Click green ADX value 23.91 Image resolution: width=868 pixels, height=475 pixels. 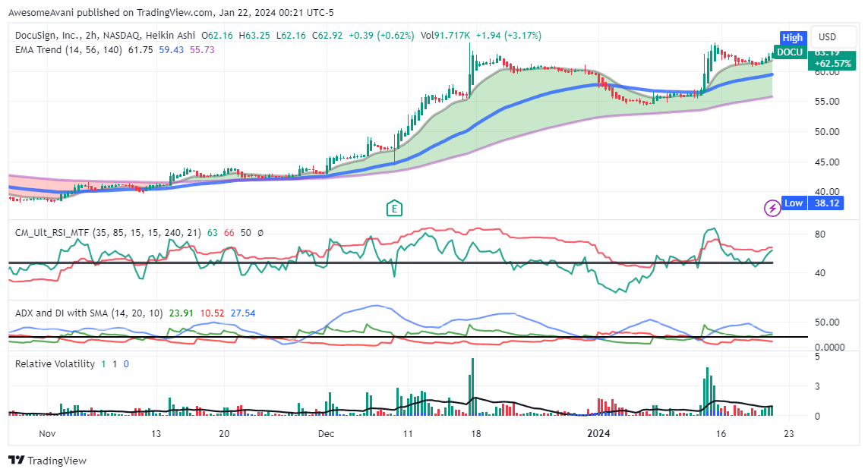coord(181,313)
